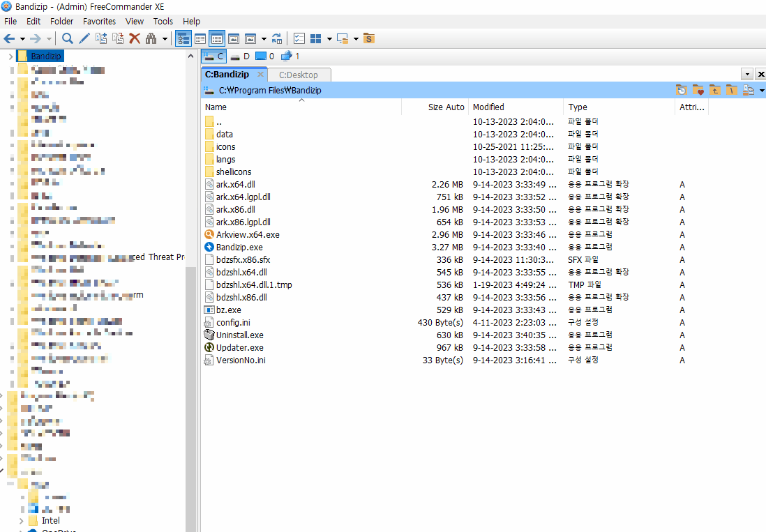
Task: Open the Forward history dropdown arrow
Action: [x=49, y=39]
